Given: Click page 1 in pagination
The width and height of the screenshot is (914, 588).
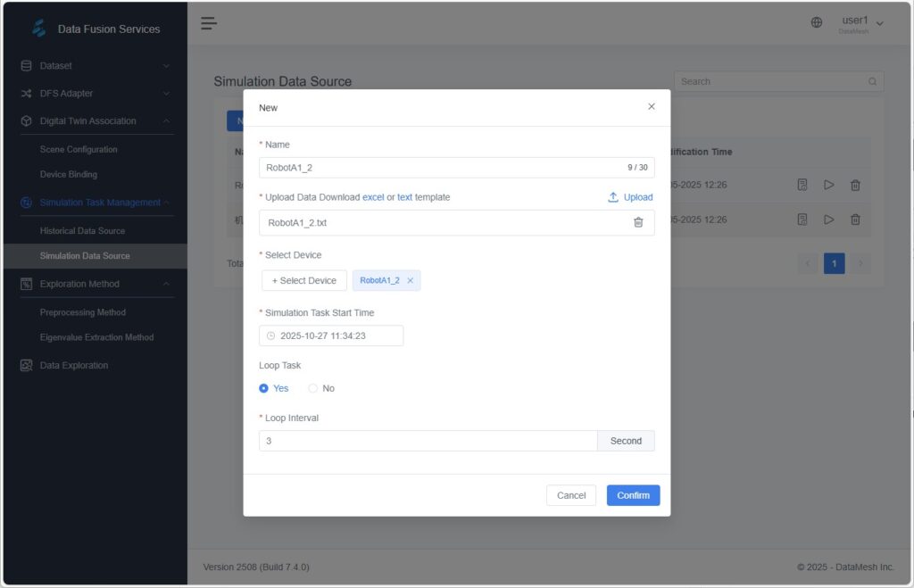Looking at the screenshot, I should click(x=834, y=263).
